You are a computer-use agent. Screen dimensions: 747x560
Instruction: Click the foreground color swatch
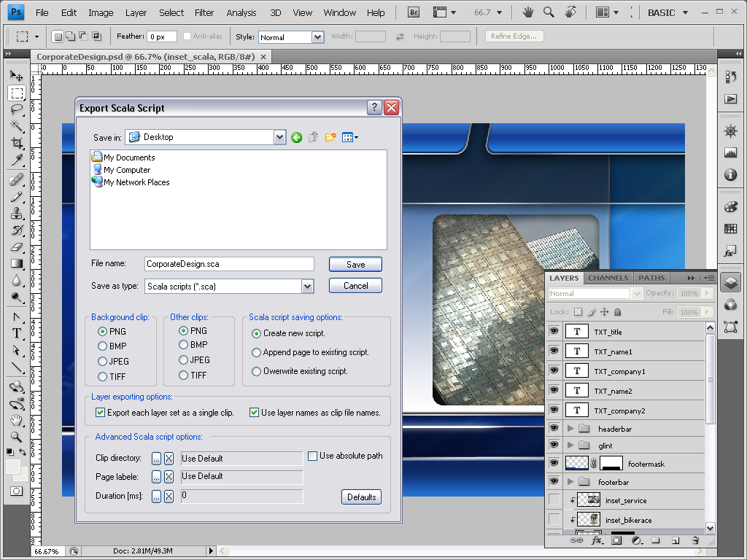[12, 467]
